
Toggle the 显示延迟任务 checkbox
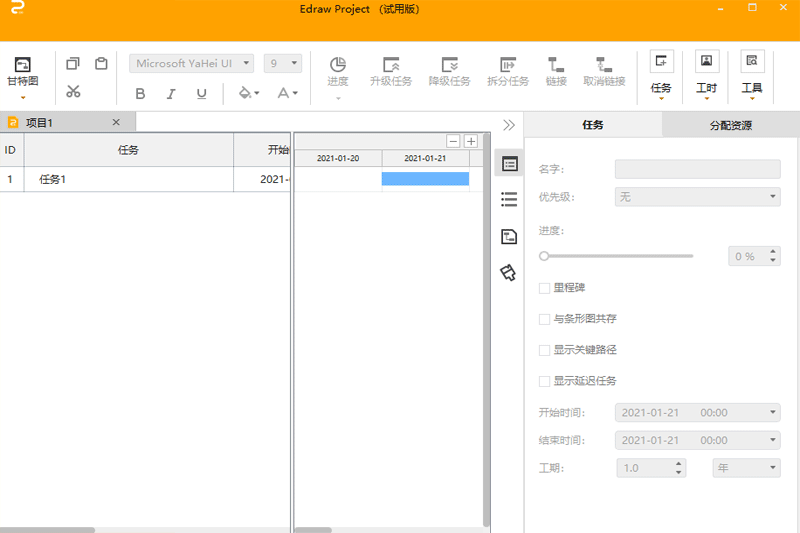545,381
